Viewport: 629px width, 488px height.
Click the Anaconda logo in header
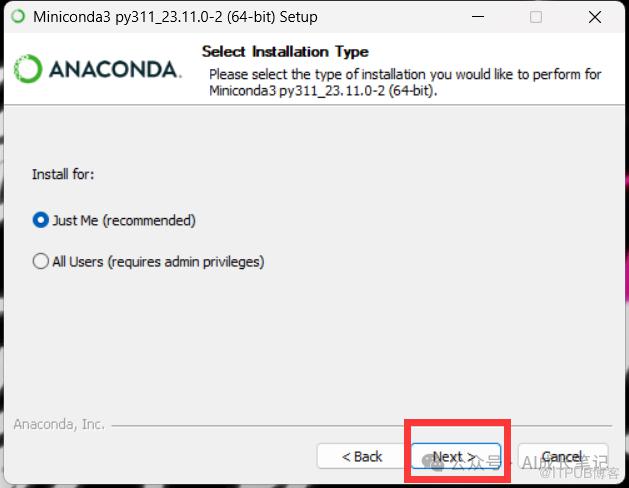97,69
